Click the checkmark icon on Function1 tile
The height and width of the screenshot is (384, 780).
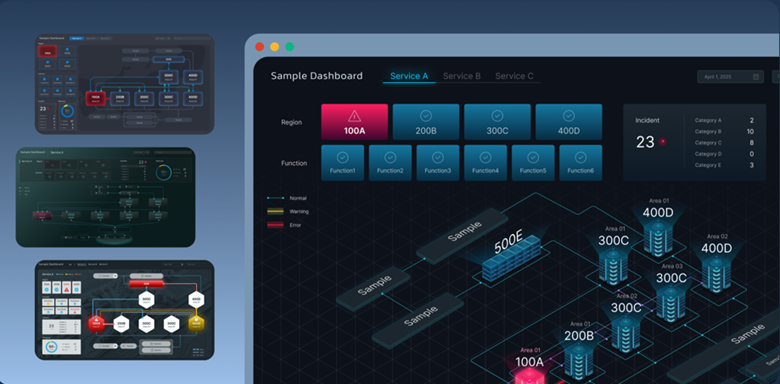[x=342, y=157]
